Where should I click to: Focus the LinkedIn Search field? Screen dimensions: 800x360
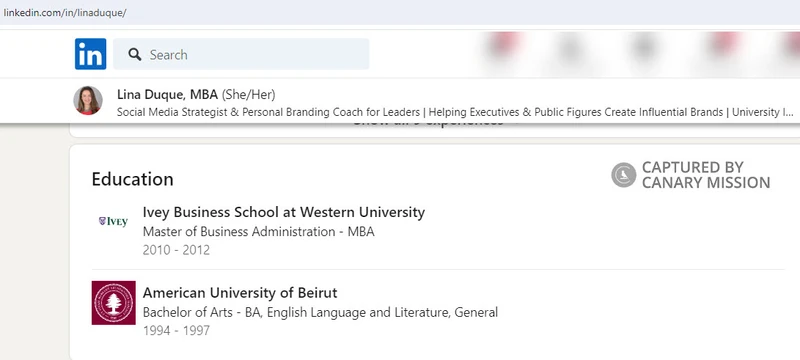coord(241,54)
